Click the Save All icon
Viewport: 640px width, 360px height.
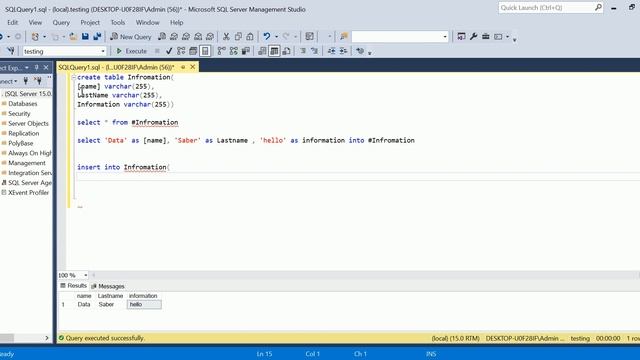pos(97,37)
